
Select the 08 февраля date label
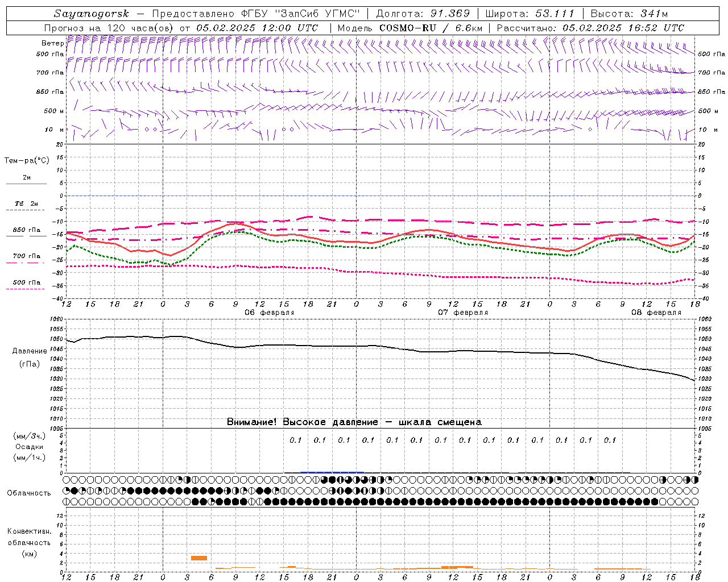[x=656, y=313]
